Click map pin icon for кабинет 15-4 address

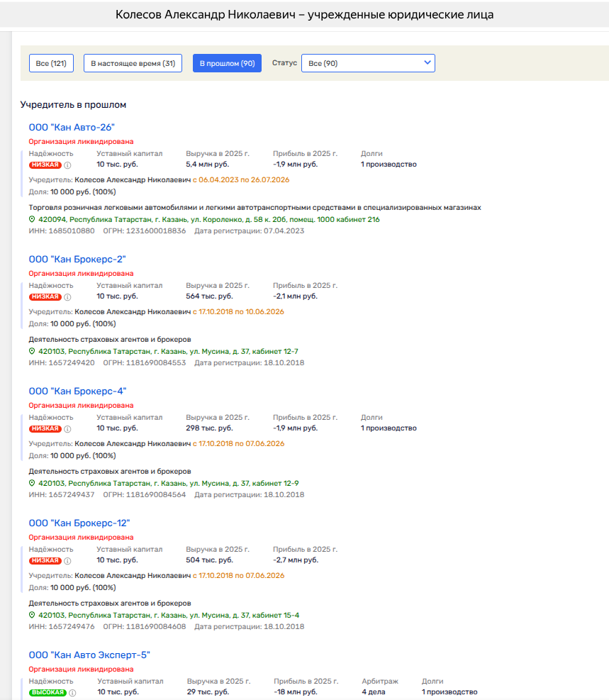(x=32, y=615)
